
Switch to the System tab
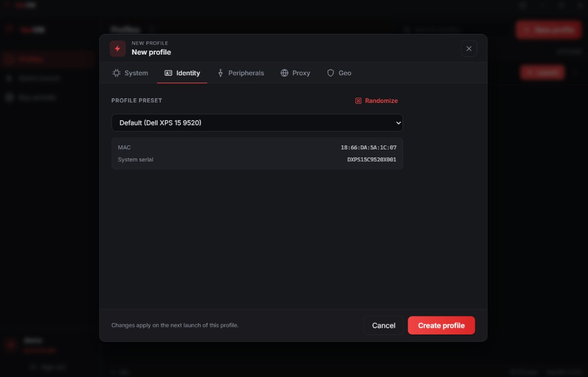point(130,73)
